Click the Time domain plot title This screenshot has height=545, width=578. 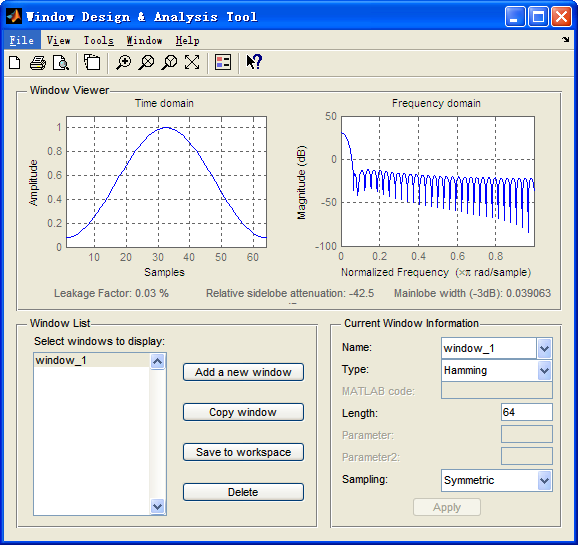pyautogui.click(x=164, y=103)
